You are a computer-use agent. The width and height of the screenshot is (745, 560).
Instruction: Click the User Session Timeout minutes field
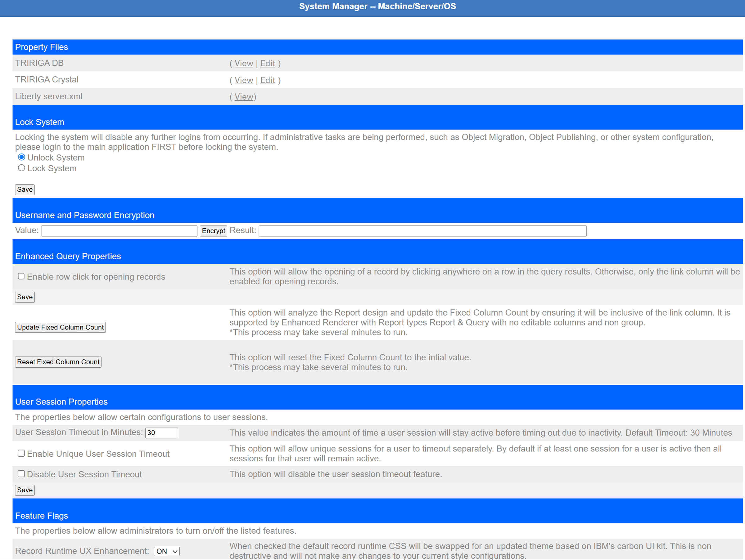162,433
